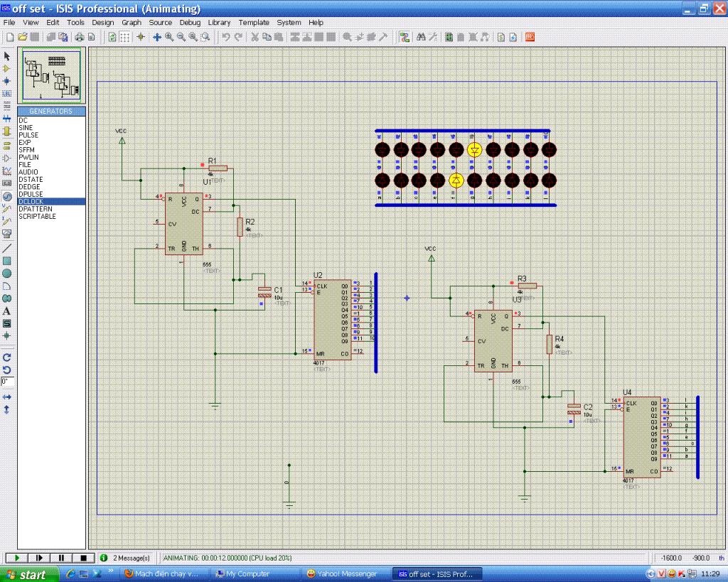Pick the 2D circle graphics tool
Screen dimensions: 728x582
7,273
